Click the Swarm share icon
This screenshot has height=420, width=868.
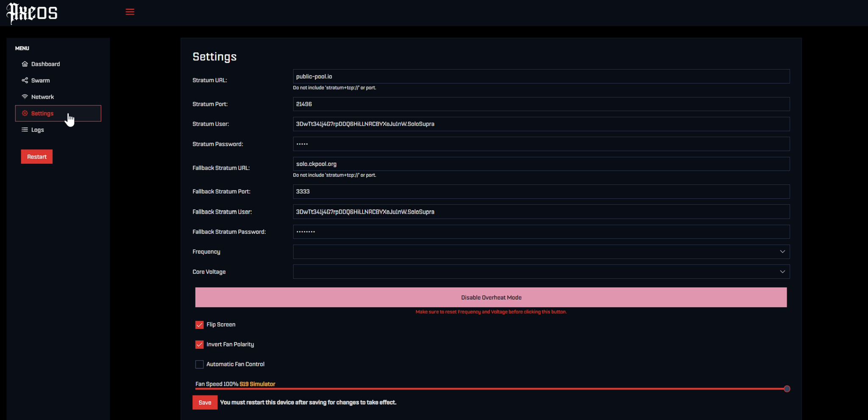tap(25, 80)
